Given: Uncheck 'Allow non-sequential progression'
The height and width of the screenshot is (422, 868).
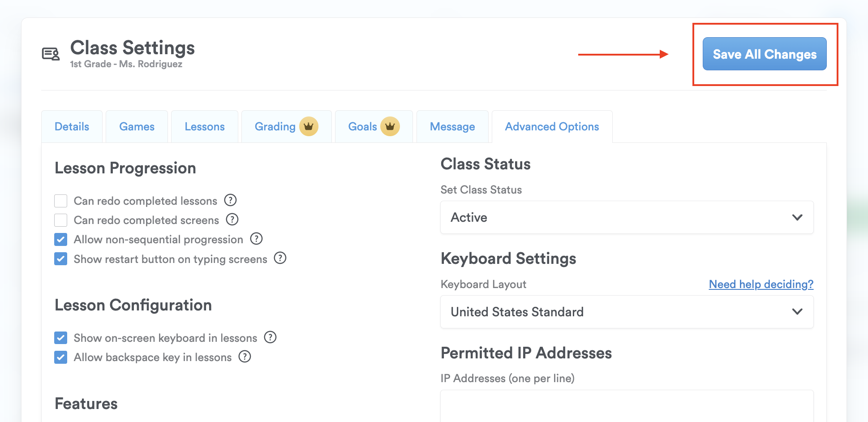Looking at the screenshot, I should coord(61,240).
